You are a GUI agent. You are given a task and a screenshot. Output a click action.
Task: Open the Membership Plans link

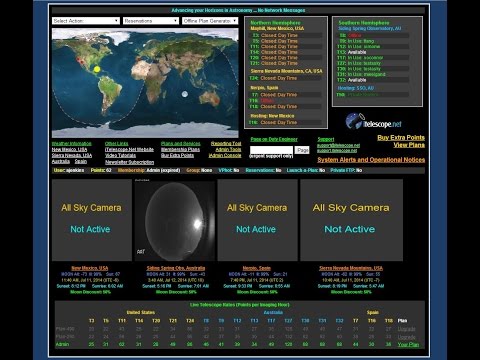180,149
